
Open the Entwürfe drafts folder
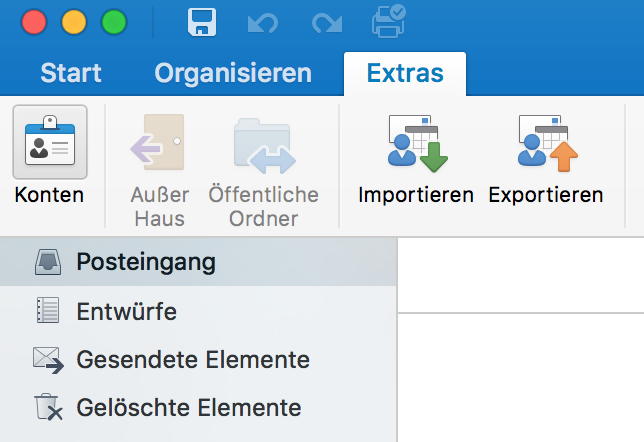click(x=126, y=311)
